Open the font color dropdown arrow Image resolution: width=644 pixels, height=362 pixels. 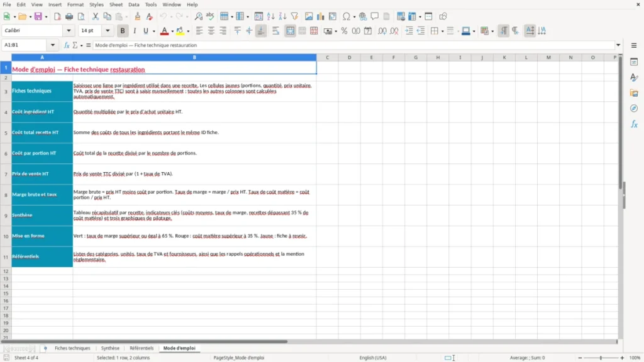click(x=172, y=31)
